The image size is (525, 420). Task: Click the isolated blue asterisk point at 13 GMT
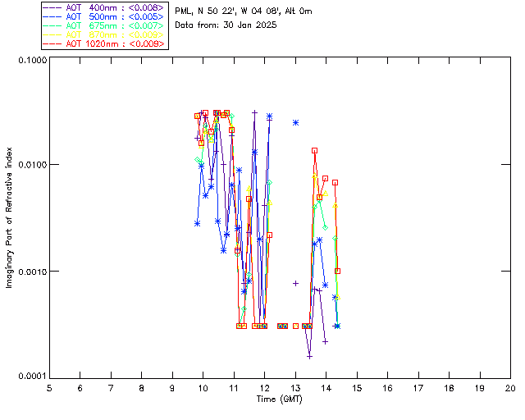tap(295, 123)
